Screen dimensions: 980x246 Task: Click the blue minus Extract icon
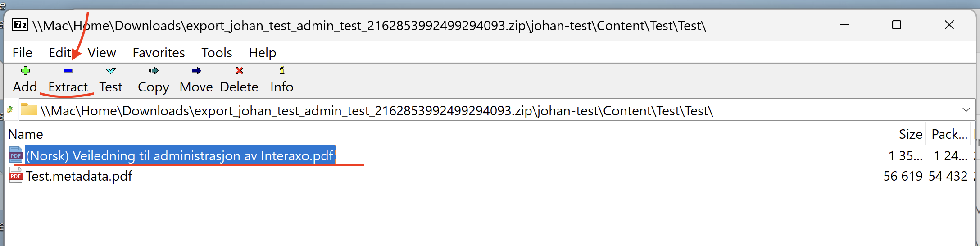(68, 71)
